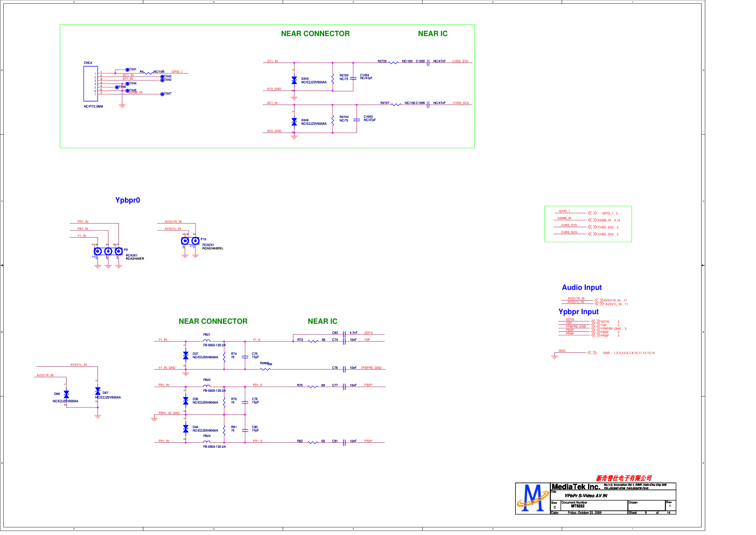This screenshot has height=535, width=756.
Task: Click the RCA2/HAIER/L part label
Action: pyautogui.click(x=213, y=248)
